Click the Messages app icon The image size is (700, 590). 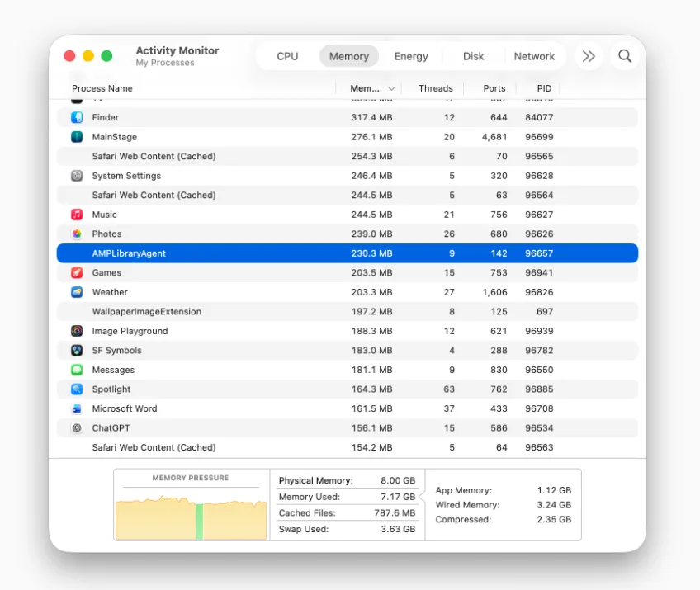tap(77, 370)
